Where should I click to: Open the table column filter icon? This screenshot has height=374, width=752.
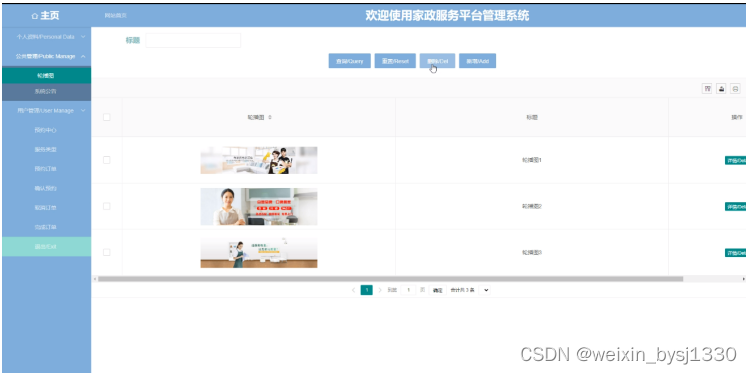pyautogui.click(x=706, y=88)
